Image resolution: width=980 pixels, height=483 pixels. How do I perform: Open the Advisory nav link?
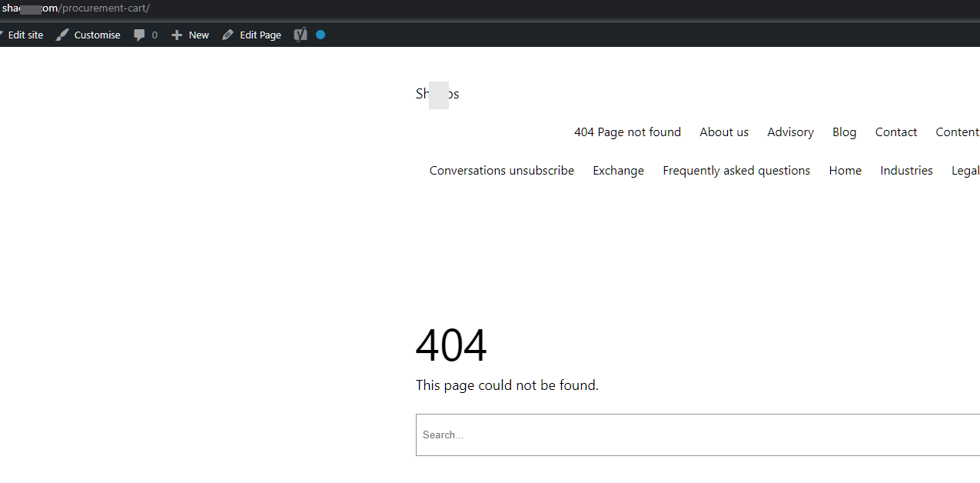[x=790, y=132]
